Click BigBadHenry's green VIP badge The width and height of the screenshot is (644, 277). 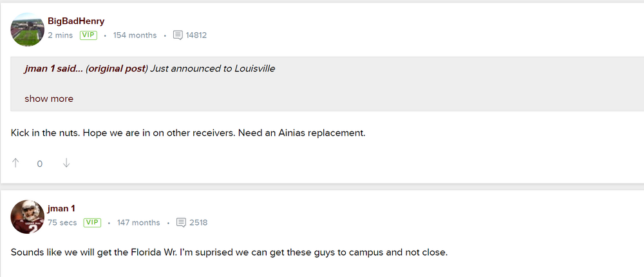(88, 35)
